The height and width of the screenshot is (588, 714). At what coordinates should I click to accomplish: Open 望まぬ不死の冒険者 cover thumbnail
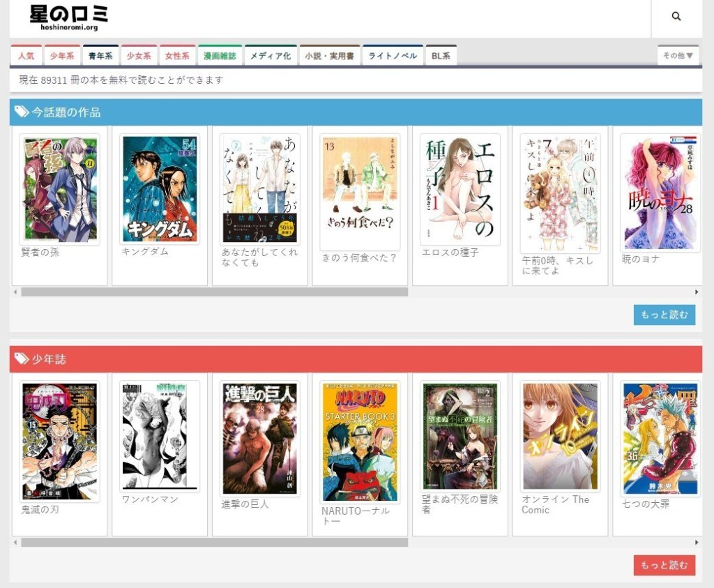tap(460, 437)
